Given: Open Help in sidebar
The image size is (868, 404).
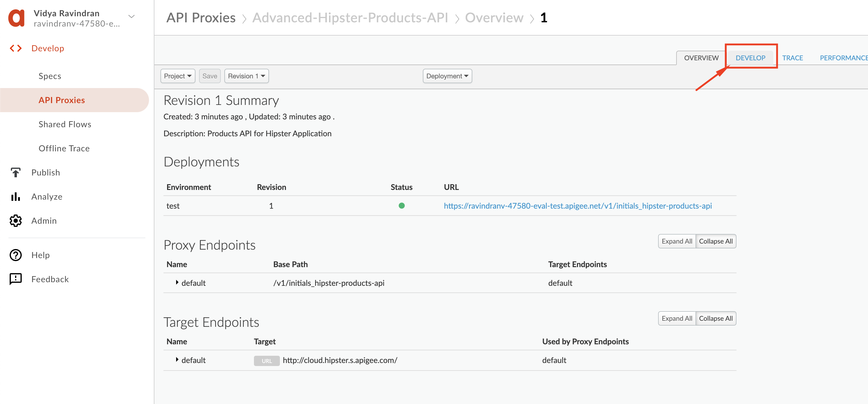Looking at the screenshot, I should pyautogui.click(x=40, y=255).
